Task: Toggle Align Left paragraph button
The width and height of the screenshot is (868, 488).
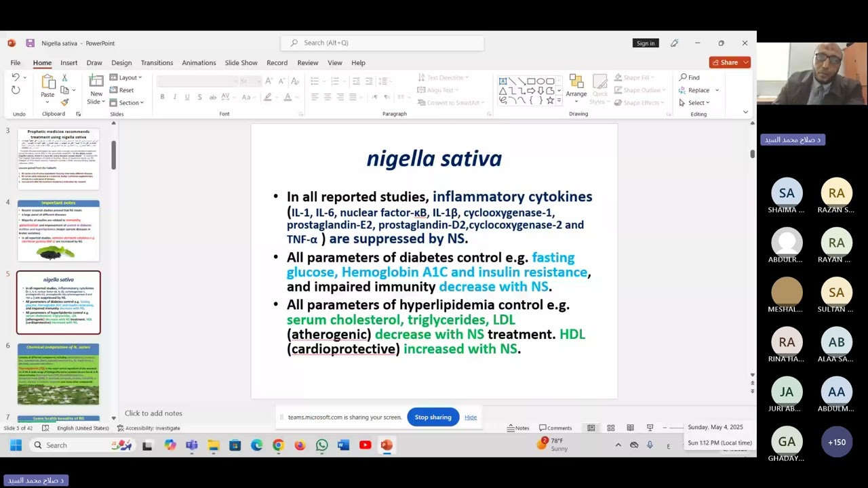Action: 315,98
